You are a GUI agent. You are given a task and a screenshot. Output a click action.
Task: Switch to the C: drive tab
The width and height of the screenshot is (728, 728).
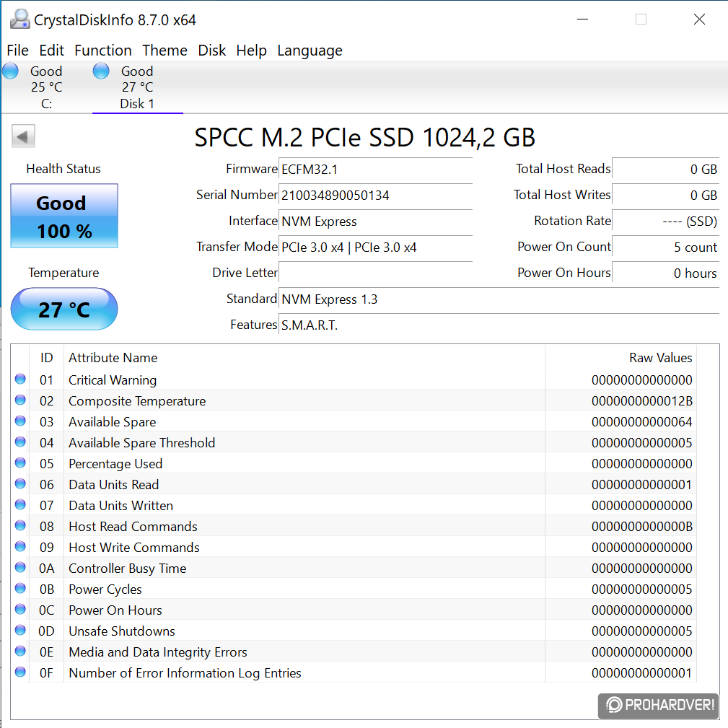coord(46,87)
